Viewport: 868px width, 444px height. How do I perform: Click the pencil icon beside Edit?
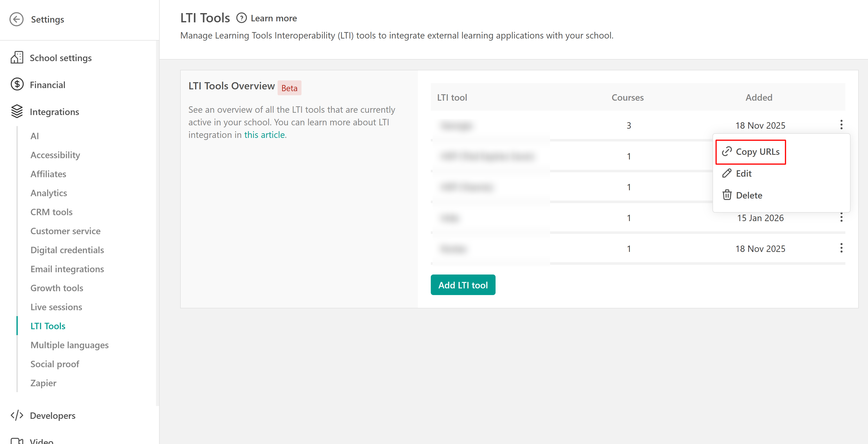727,173
